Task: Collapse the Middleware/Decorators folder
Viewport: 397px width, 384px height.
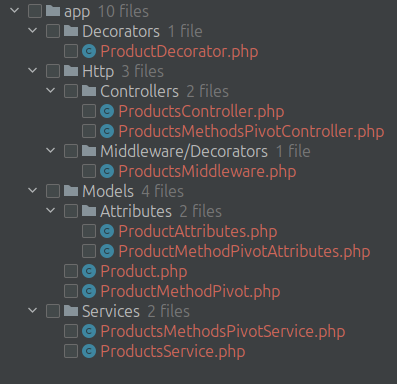Action: (x=51, y=150)
